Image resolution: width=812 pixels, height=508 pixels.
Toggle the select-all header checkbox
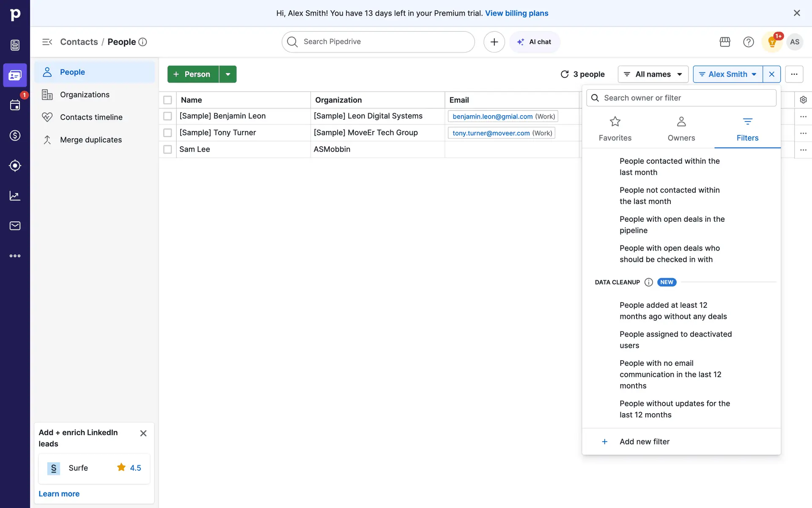(167, 100)
